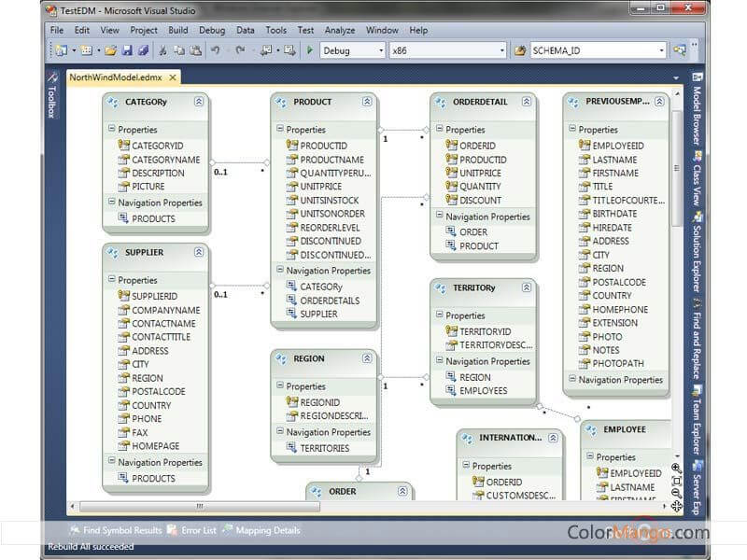
Task: Select the PRODUCTNAME property in PRODUCT
Action: click(332, 160)
